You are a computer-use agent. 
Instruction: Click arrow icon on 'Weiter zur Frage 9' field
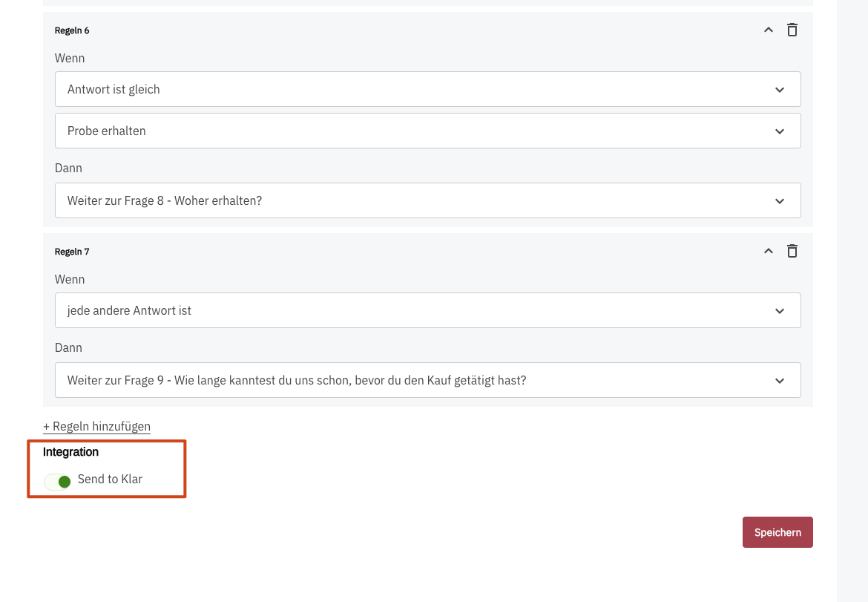[x=780, y=381]
